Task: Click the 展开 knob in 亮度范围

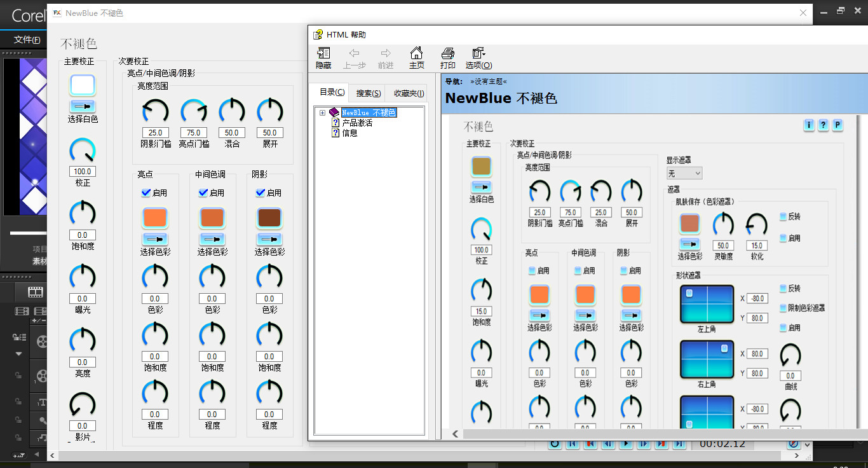Action: [270, 111]
